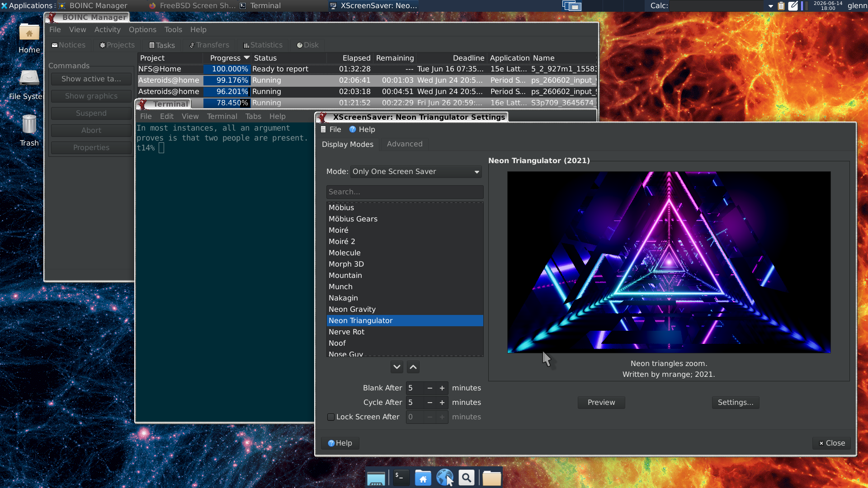This screenshot has width=868, height=488.
Task: Select the Display Modes tab
Action: [348, 144]
